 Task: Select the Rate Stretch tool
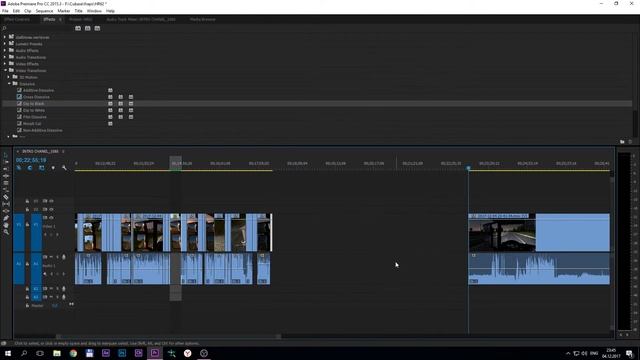6,190
